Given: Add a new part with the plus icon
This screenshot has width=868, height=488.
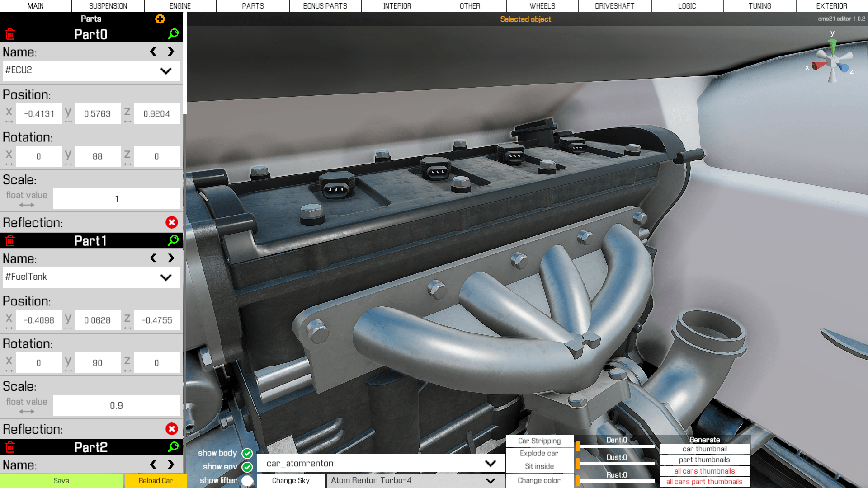Looking at the screenshot, I should pos(160,19).
